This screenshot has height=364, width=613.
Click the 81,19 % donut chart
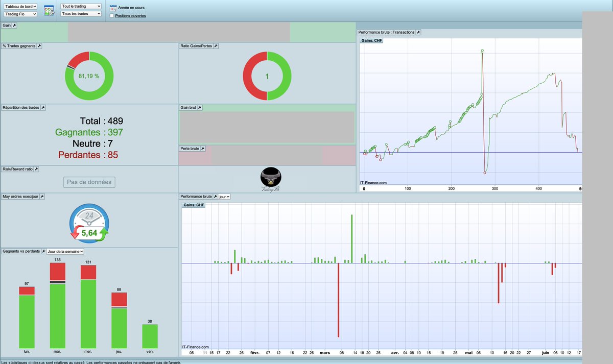pyautogui.click(x=89, y=76)
